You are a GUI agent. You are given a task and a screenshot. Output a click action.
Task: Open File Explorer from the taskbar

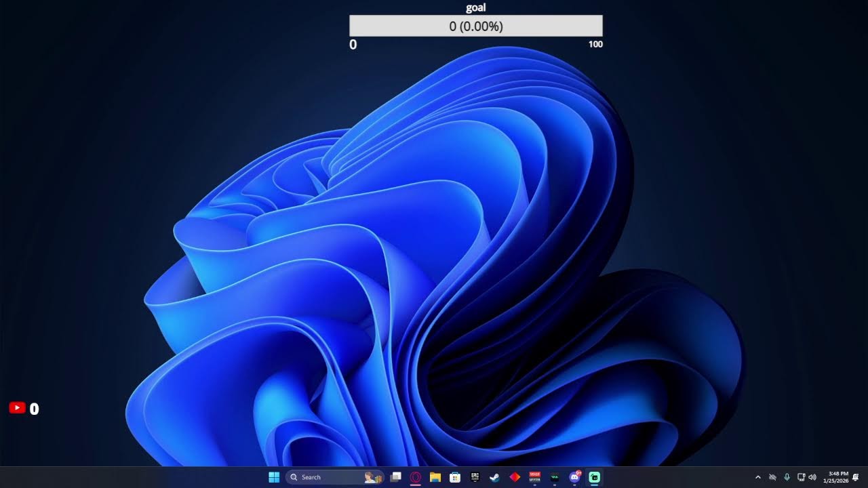(435, 477)
